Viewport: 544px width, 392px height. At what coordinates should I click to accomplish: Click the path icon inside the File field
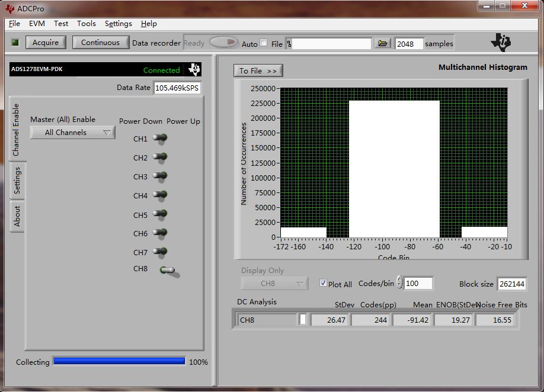[x=289, y=44]
